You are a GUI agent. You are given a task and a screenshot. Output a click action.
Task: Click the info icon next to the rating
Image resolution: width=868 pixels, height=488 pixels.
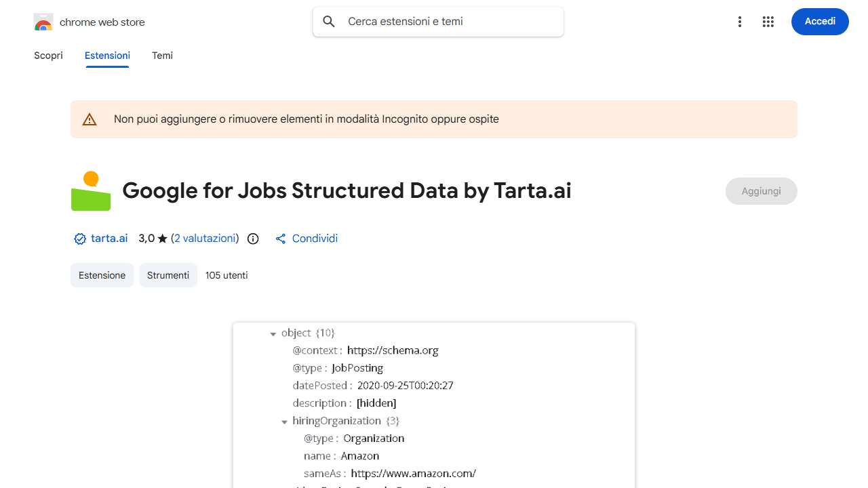click(x=252, y=239)
